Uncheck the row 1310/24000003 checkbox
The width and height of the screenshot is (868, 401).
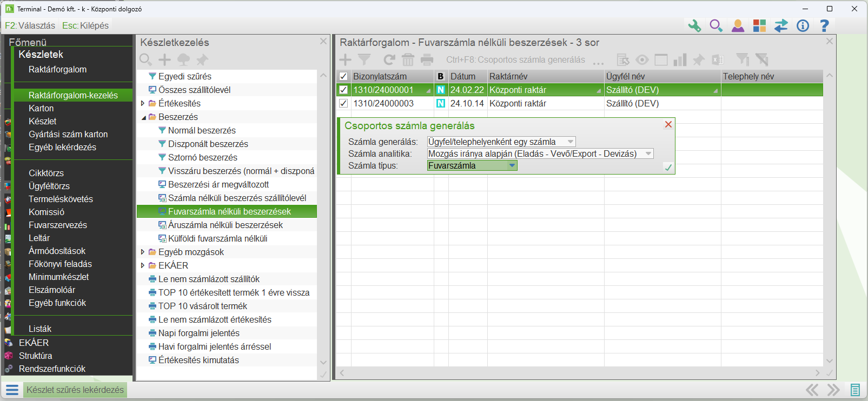[x=343, y=103]
